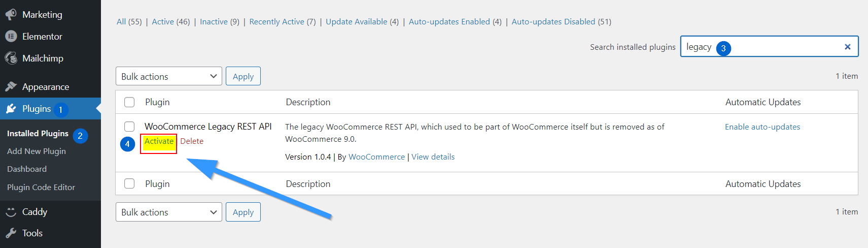Toggle select-all checkbox in table header
Screen dimensions: 868x248
coord(129,102)
